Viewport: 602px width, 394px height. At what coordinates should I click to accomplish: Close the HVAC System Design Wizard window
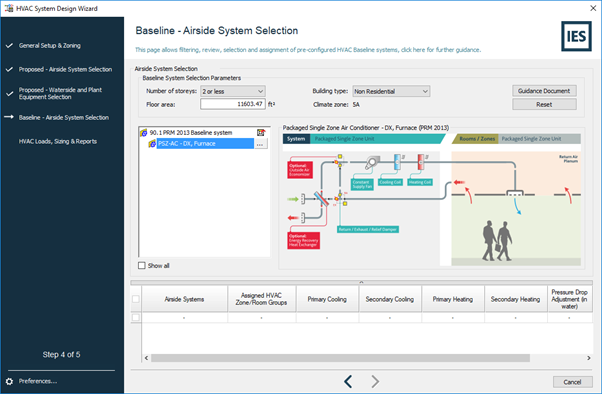click(x=593, y=8)
